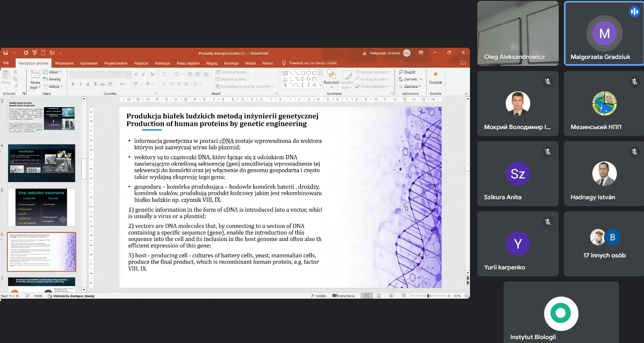Viewport: 644px width, 343px height.
Task: Select the triangle shape in shapes gallery
Action: [284, 79]
